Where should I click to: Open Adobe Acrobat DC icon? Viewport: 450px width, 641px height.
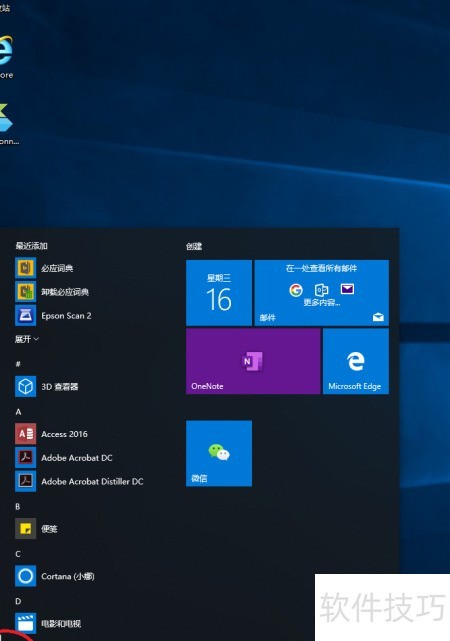25,457
